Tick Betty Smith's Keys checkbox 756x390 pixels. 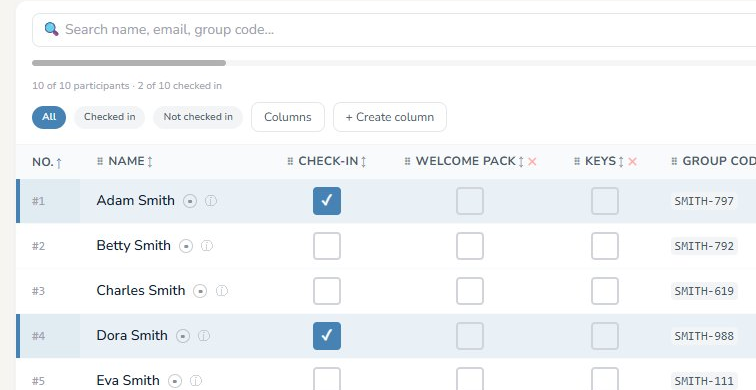click(x=605, y=246)
